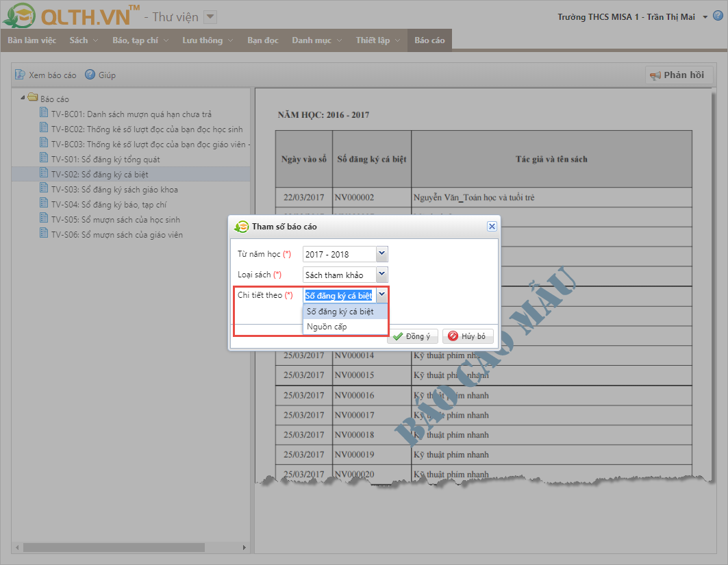
Task: Click document icon beside TV-S04 report
Action: coord(44,203)
